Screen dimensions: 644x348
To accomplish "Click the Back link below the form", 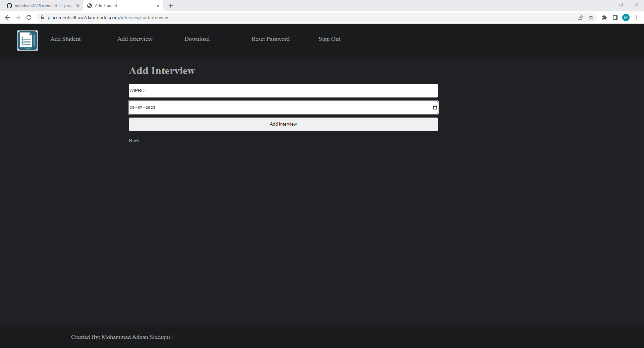I will coord(134,140).
